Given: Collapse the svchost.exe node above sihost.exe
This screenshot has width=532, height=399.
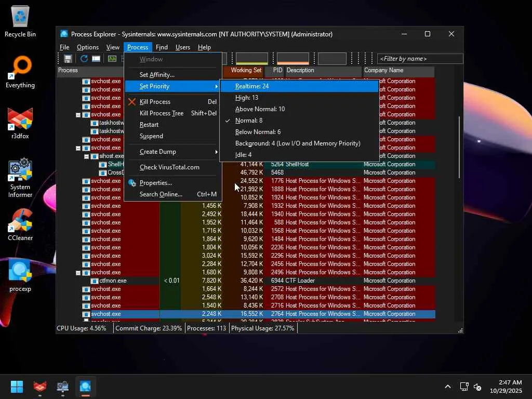Looking at the screenshot, I should pyautogui.click(x=78, y=148).
